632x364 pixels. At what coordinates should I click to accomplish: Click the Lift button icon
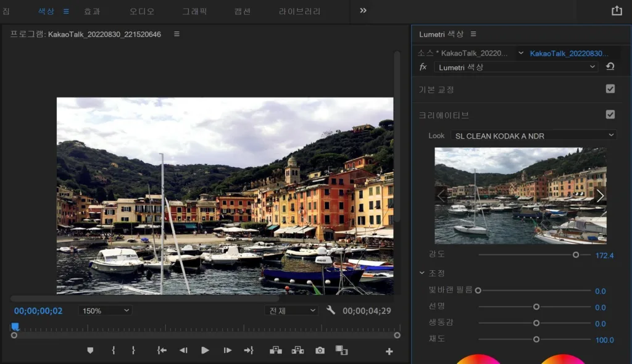(276, 350)
